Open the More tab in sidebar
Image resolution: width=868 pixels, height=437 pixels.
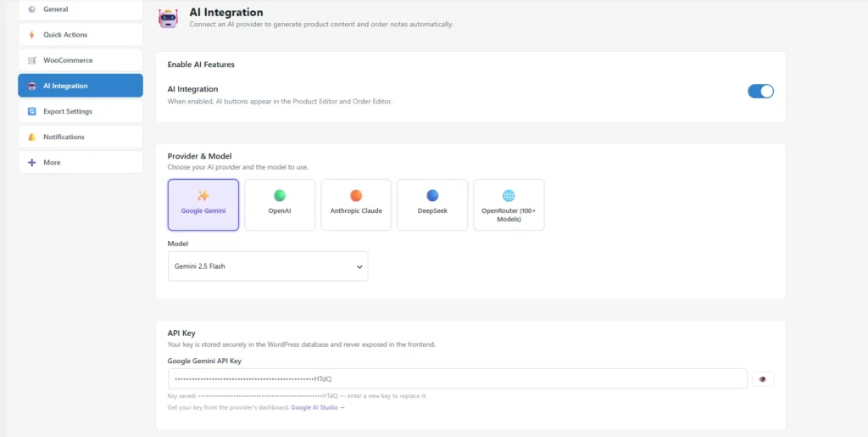(x=81, y=162)
